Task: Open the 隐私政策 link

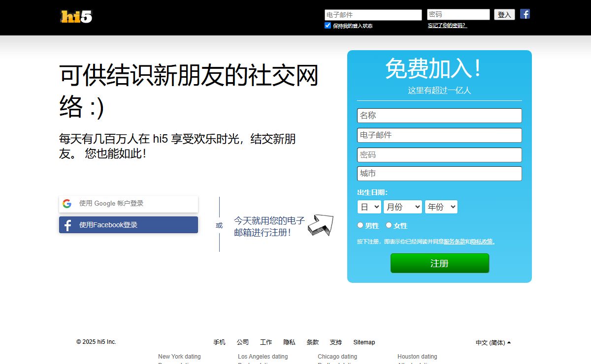Action: (482, 242)
